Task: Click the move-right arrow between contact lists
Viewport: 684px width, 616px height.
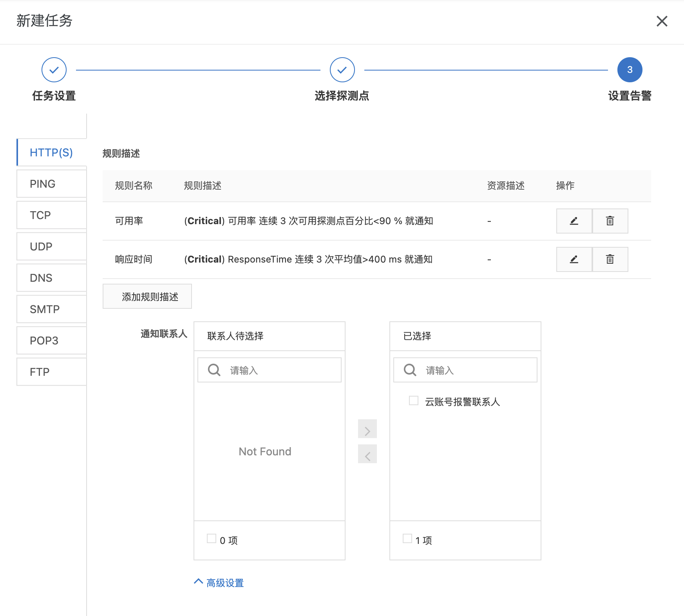Action: (367, 429)
